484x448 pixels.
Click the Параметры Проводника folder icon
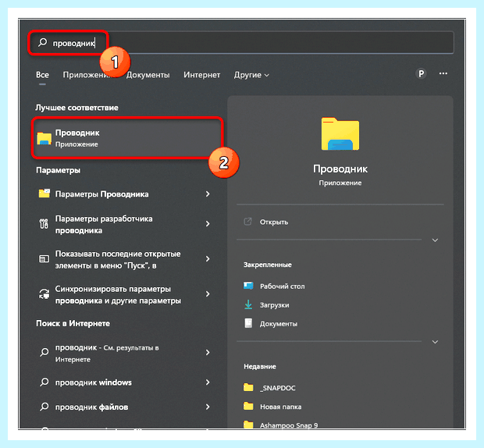(x=44, y=194)
